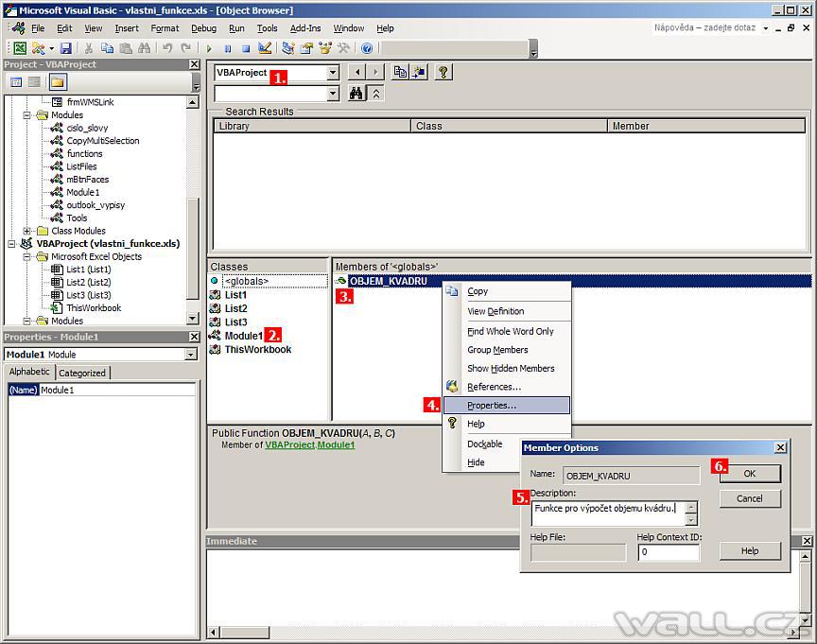Viewport: 817px width, 644px height.
Task: Click the Save icon in toolbar
Action: [65, 48]
